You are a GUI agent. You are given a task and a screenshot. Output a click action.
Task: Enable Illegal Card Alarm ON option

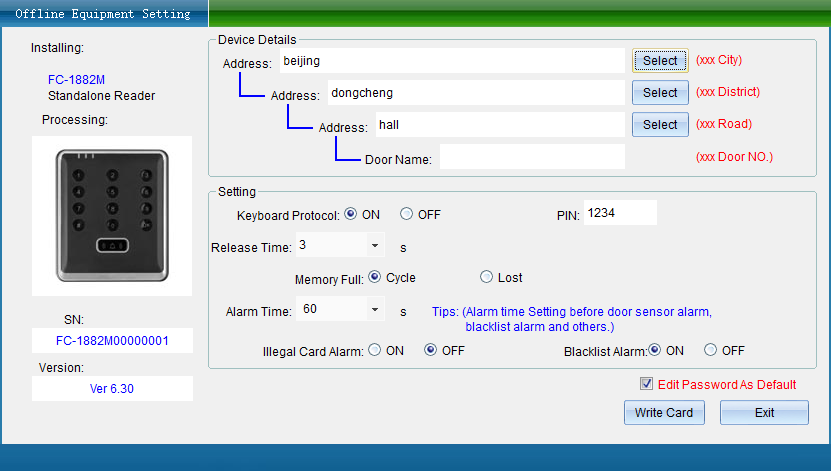tap(375, 350)
